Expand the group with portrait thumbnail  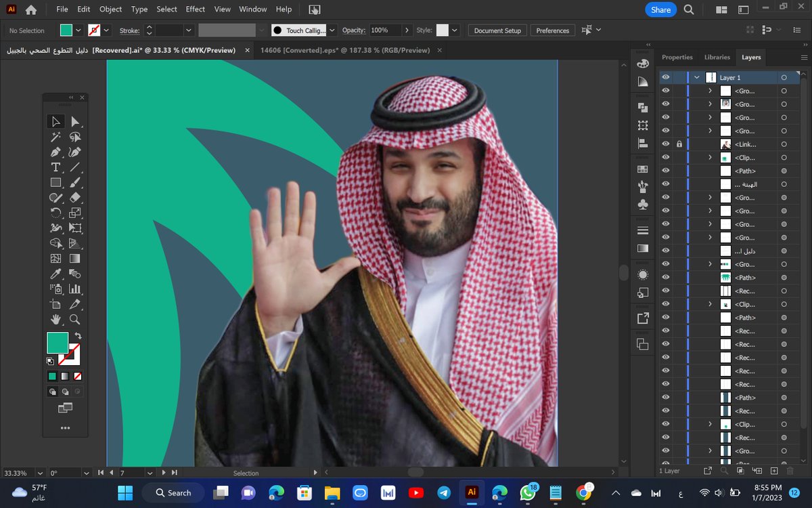click(710, 104)
